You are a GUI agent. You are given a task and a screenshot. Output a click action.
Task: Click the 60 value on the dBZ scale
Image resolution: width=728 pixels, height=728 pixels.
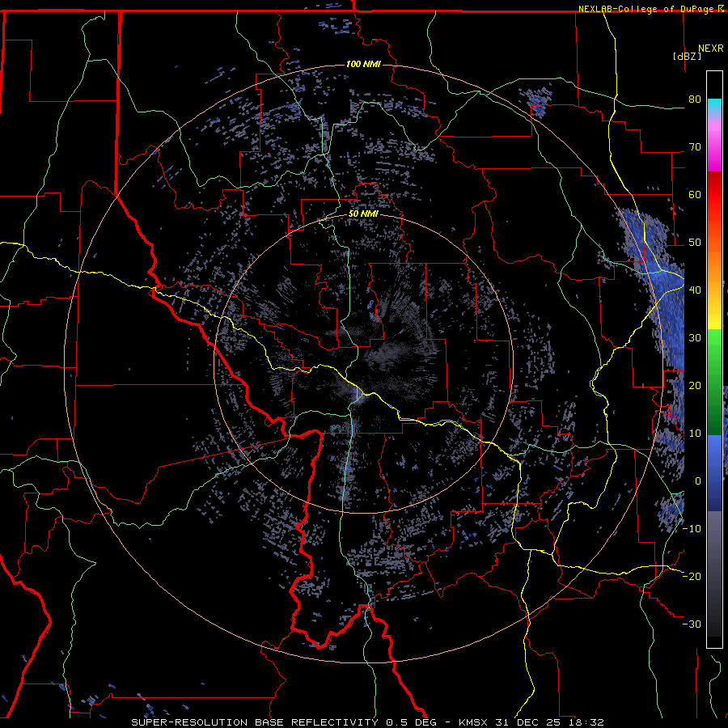[695, 194]
